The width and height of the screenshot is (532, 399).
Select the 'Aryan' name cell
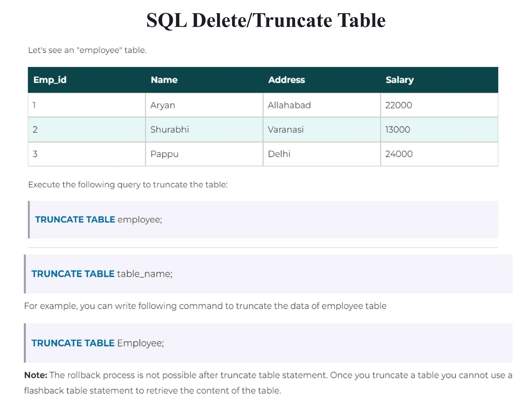(x=204, y=105)
